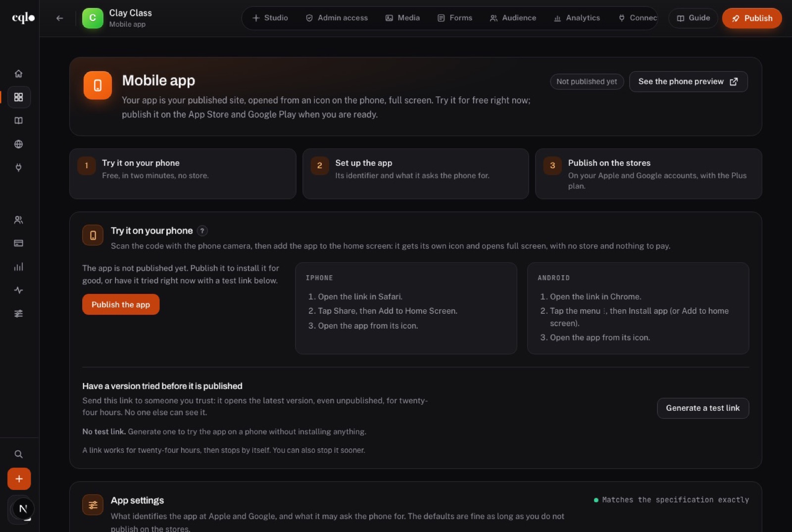Click the Not published yet badge
Image resolution: width=792 pixels, height=532 pixels.
click(587, 82)
